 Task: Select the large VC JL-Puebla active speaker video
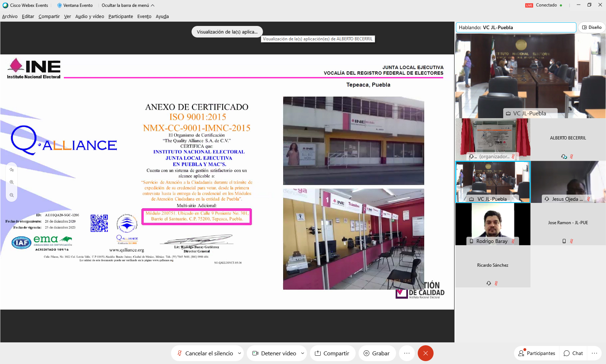[530, 76]
